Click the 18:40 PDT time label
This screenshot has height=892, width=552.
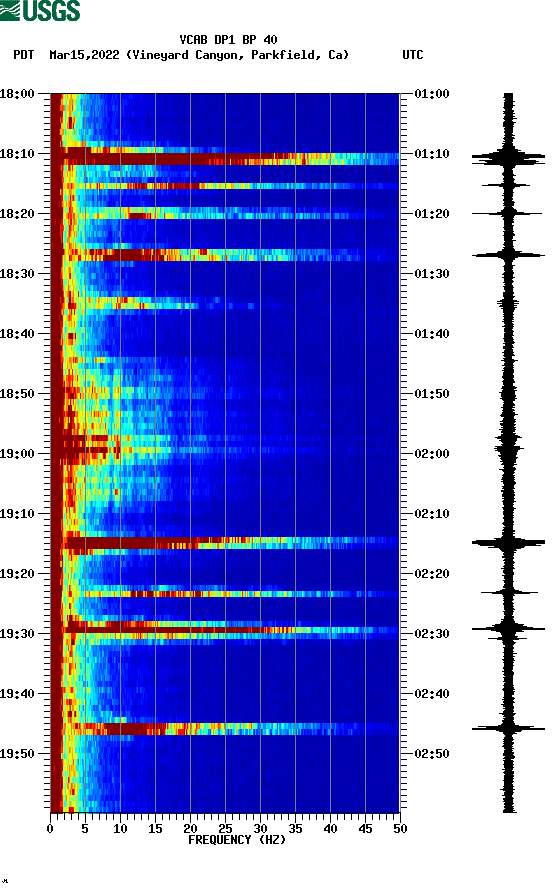17,334
